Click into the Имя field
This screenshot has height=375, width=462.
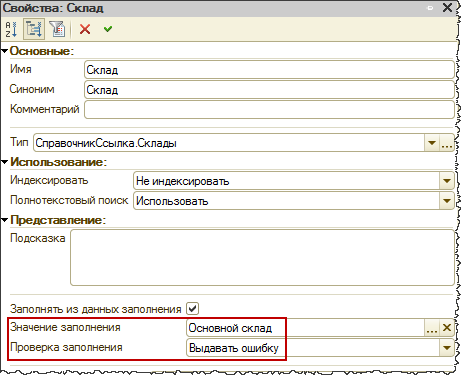click(x=269, y=70)
